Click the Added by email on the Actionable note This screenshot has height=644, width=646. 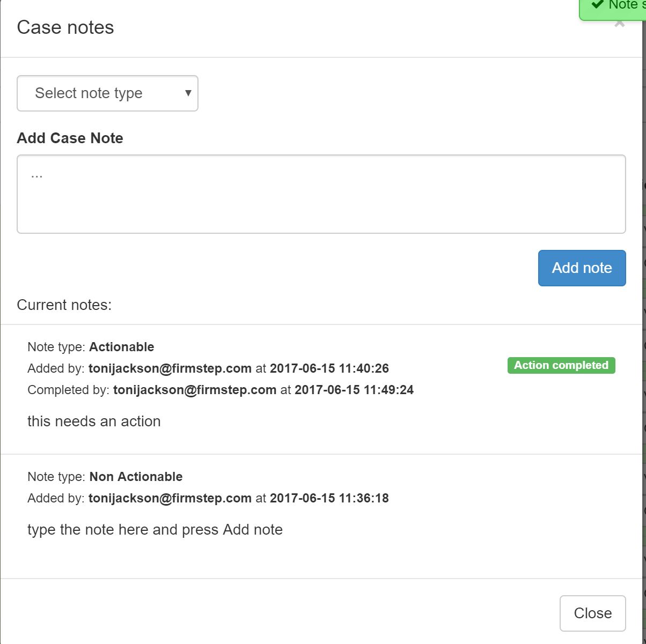point(170,368)
